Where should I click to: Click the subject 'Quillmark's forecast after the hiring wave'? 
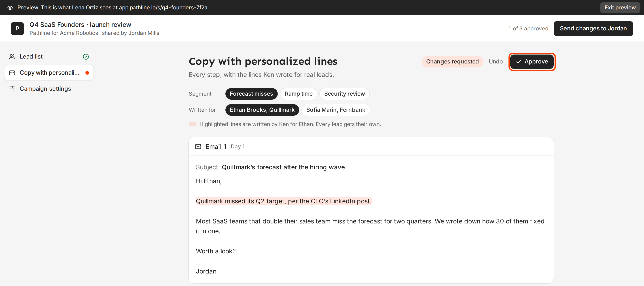pyautogui.click(x=283, y=167)
